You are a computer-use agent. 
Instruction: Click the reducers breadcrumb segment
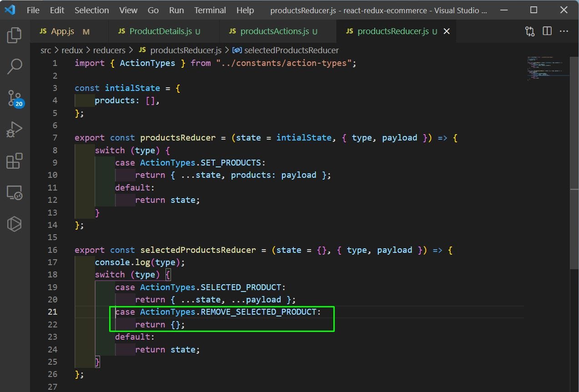pyautogui.click(x=109, y=50)
